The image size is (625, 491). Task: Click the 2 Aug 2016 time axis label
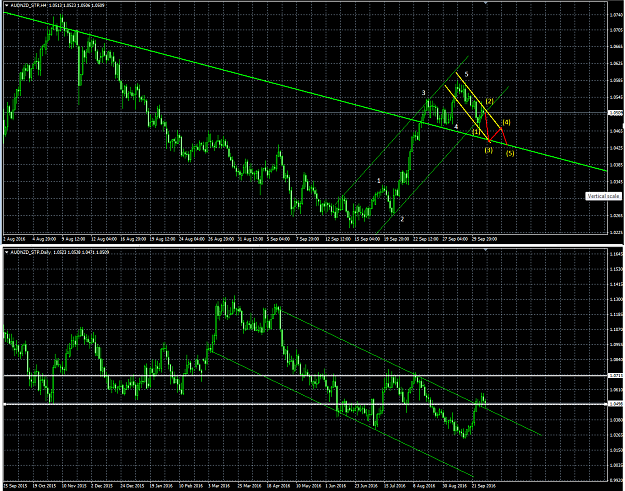coord(14,239)
